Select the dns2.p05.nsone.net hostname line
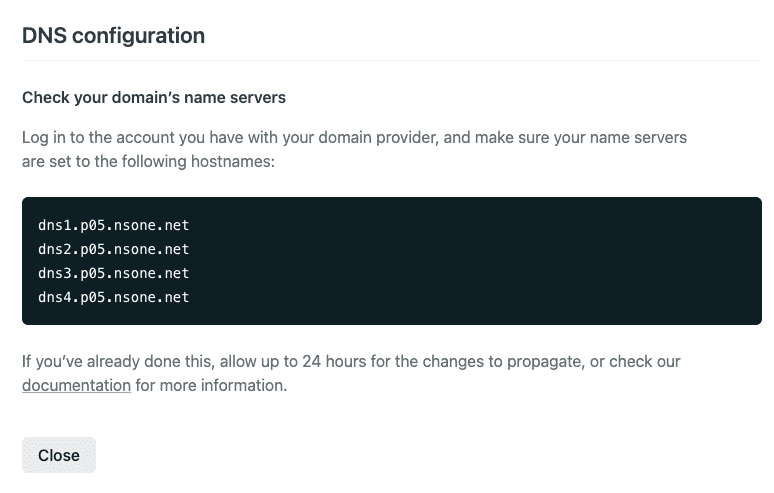Image resolution: width=774 pixels, height=493 pixels. click(x=113, y=249)
